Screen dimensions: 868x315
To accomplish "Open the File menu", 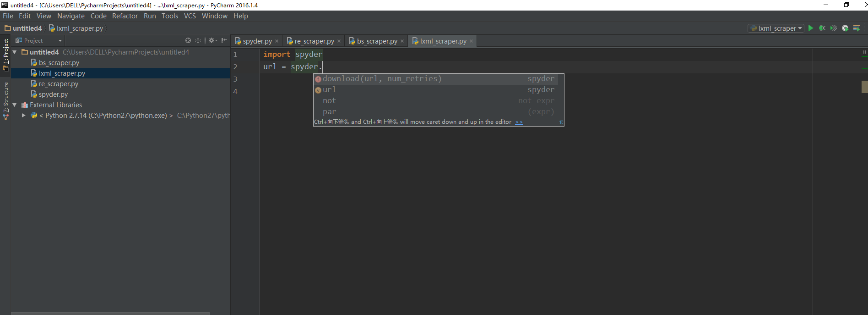I will tap(8, 16).
